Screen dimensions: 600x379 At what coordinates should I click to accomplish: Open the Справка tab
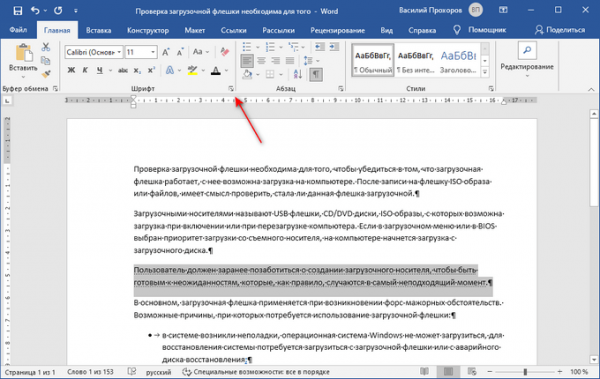tap(422, 30)
